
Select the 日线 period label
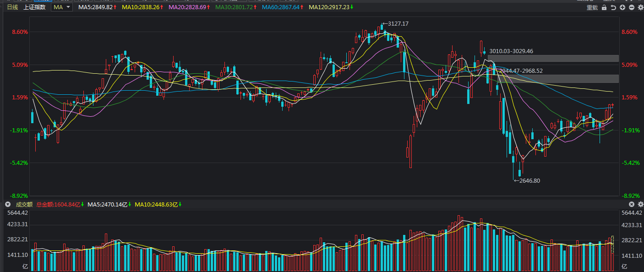(x=12, y=7)
